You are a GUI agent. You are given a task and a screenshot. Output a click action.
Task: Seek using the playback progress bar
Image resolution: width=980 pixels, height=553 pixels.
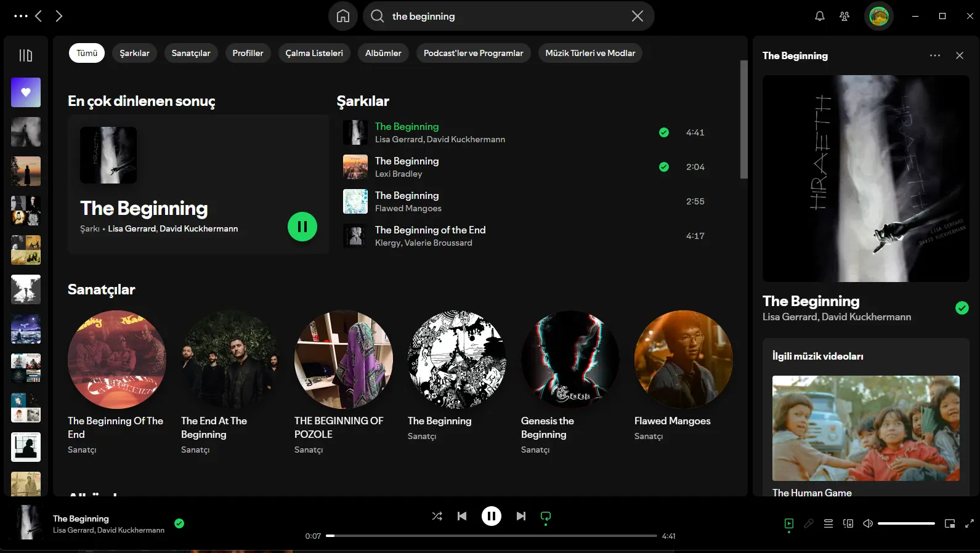coord(492,536)
